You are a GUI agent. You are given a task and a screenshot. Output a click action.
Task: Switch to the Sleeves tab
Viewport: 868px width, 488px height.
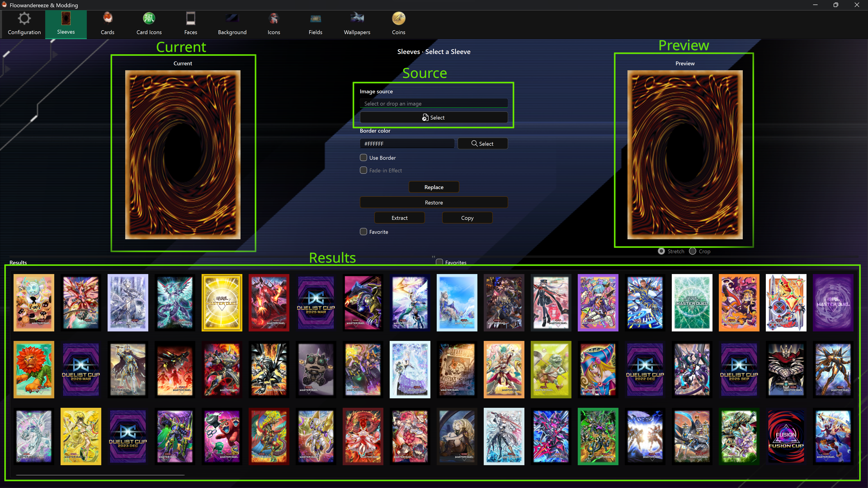click(x=66, y=24)
